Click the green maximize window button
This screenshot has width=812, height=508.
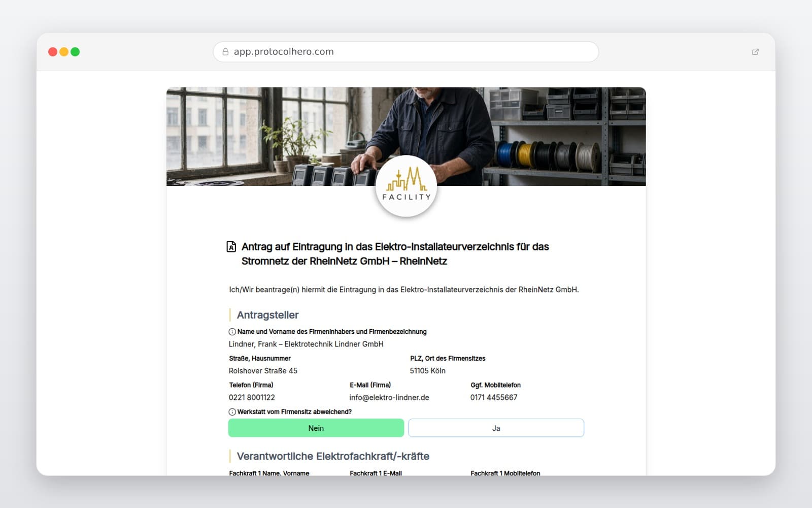[x=75, y=52]
